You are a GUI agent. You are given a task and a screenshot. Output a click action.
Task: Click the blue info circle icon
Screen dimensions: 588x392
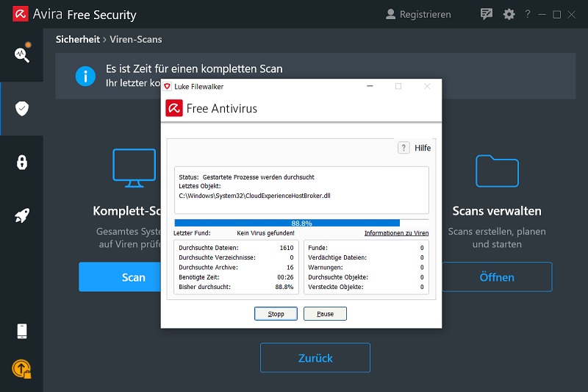click(85, 76)
